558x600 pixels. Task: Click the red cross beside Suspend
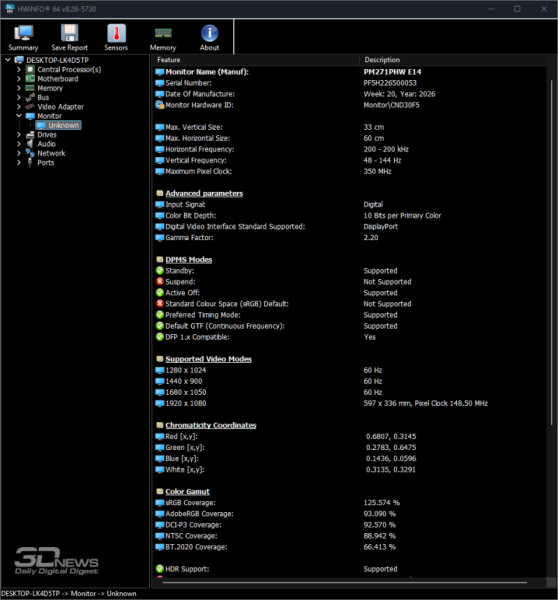pos(160,282)
